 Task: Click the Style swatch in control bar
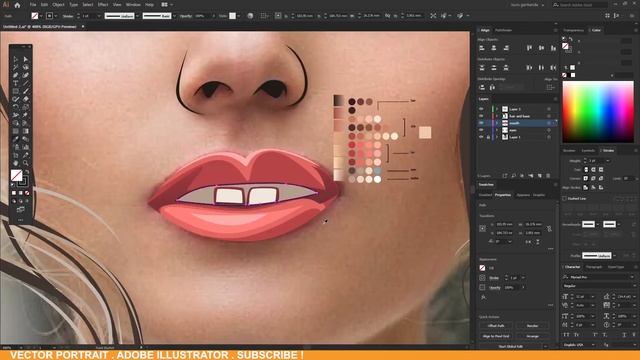point(232,16)
